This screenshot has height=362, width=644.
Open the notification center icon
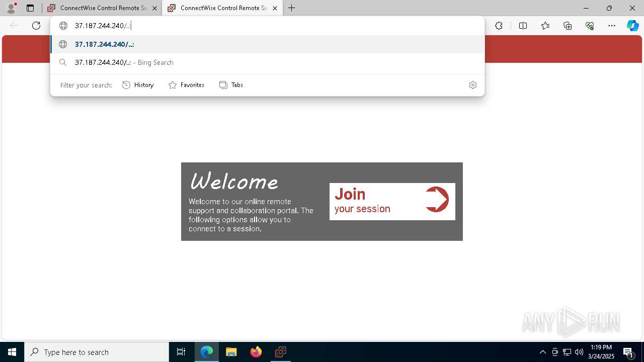tap(628, 352)
